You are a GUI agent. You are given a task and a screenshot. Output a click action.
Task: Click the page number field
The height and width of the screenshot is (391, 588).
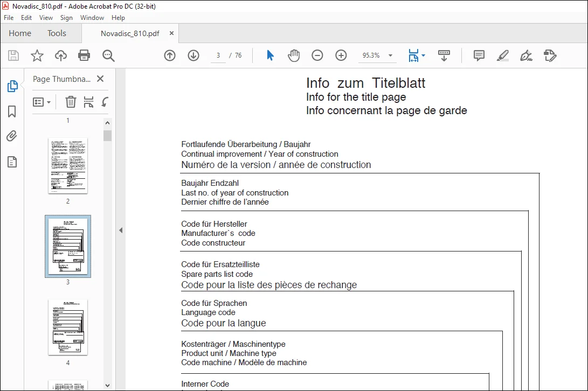pos(218,55)
